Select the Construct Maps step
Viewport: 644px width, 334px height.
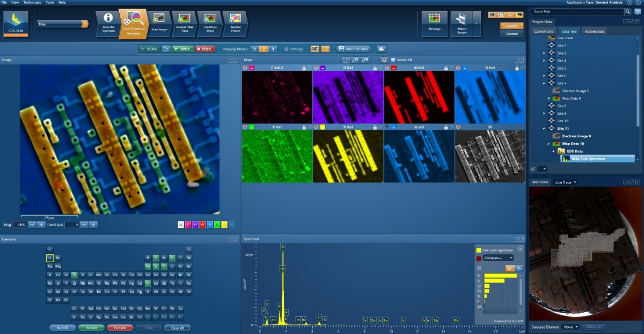click(210, 24)
